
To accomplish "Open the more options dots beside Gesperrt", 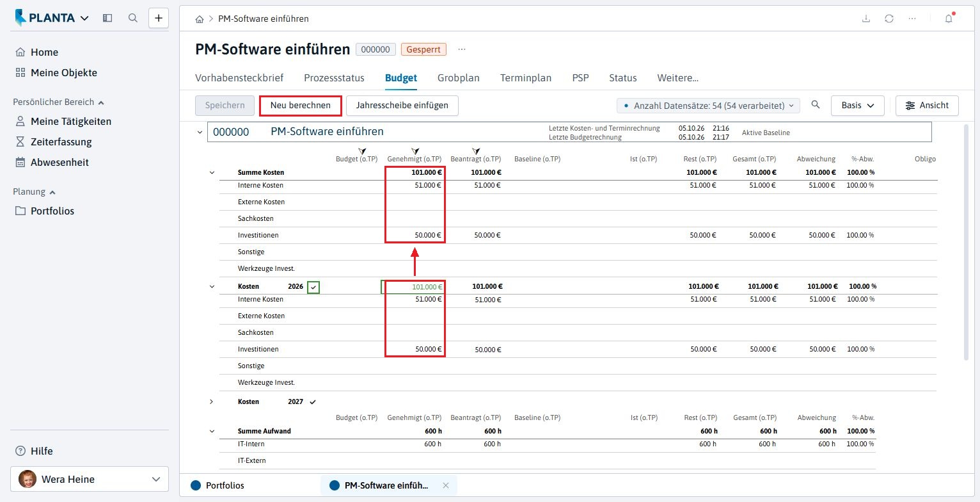I will pyautogui.click(x=462, y=49).
